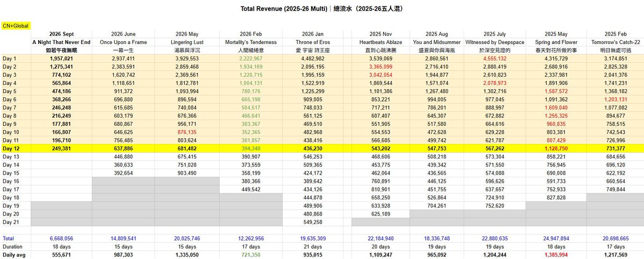Select total cell with value 24,947,894
This screenshot has height=259, width=644.
556,239
